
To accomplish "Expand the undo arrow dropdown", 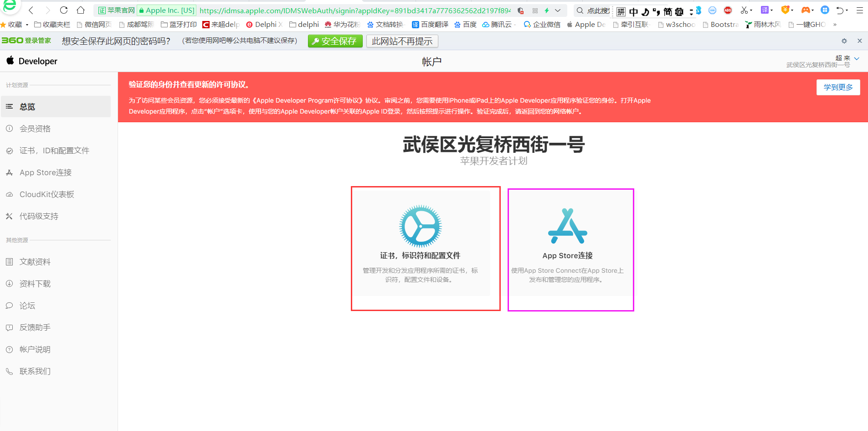I will coord(847,10).
